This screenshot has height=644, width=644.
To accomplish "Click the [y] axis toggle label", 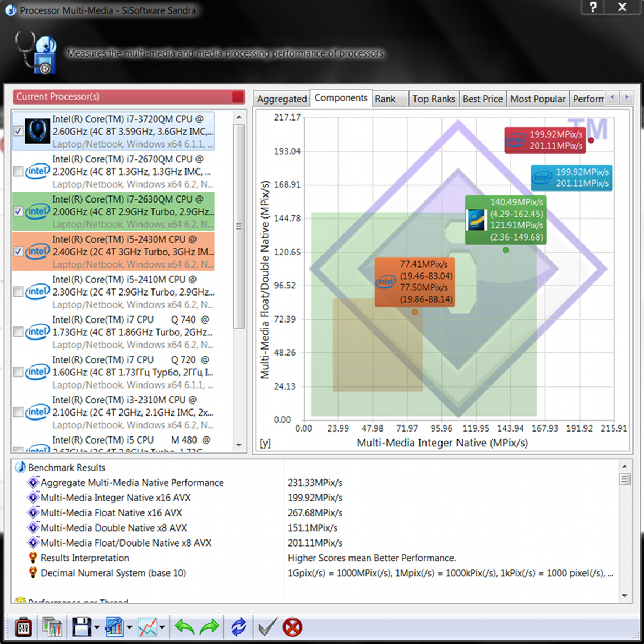I will [265, 443].
